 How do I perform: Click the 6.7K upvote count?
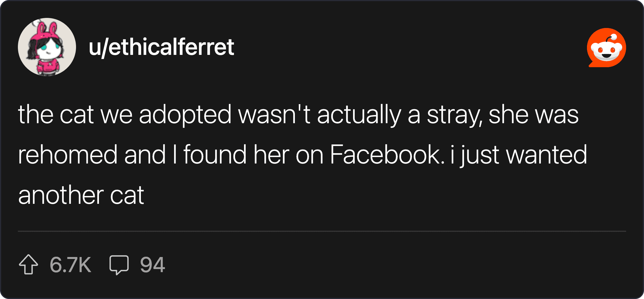click(70, 265)
